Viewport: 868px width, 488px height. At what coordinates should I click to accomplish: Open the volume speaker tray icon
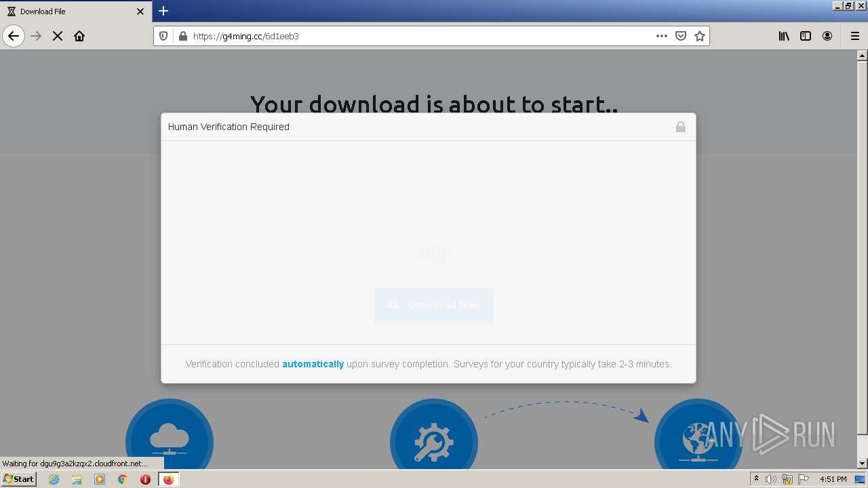click(x=771, y=479)
